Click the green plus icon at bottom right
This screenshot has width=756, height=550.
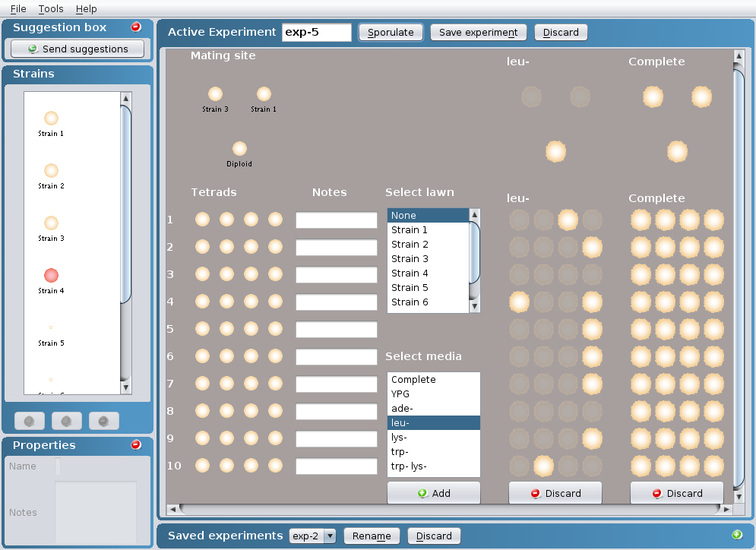pyautogui.click(x=737, y=534)
